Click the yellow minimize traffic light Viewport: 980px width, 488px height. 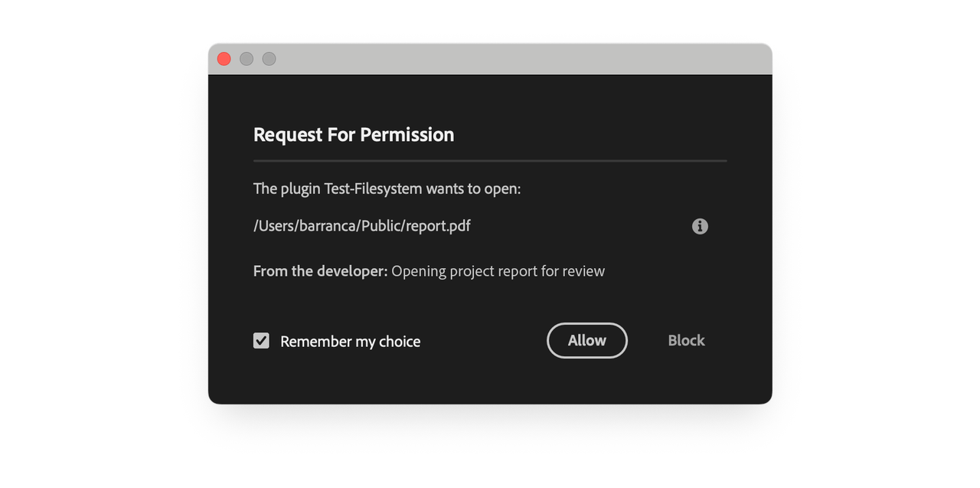click(x=246, y=58)
